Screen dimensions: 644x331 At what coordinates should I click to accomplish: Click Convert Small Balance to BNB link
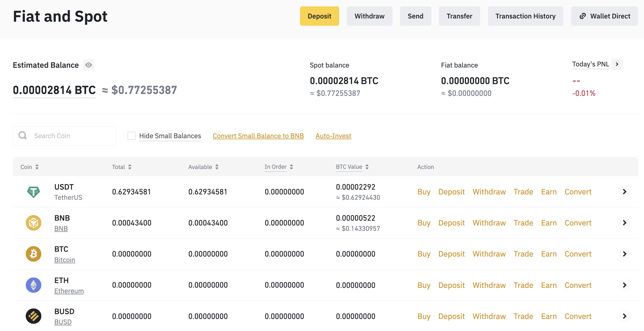[x=258, y=136]
